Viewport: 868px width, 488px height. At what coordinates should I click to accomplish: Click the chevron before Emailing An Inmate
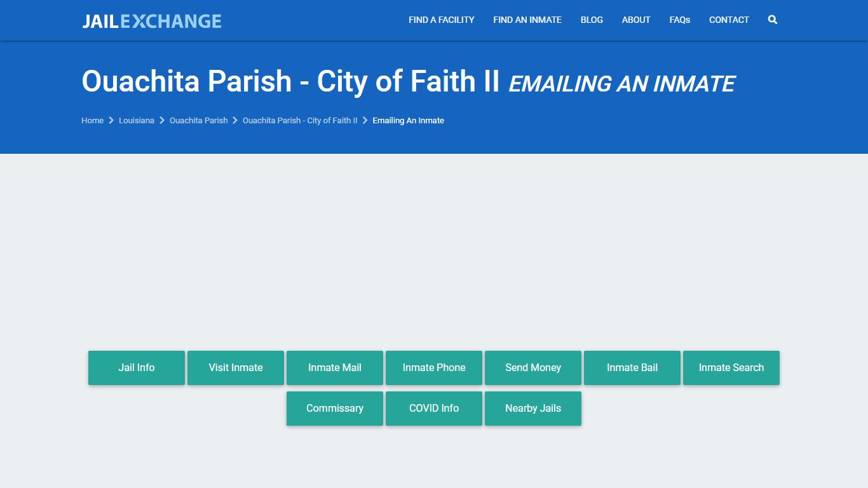tap(365, 120)
